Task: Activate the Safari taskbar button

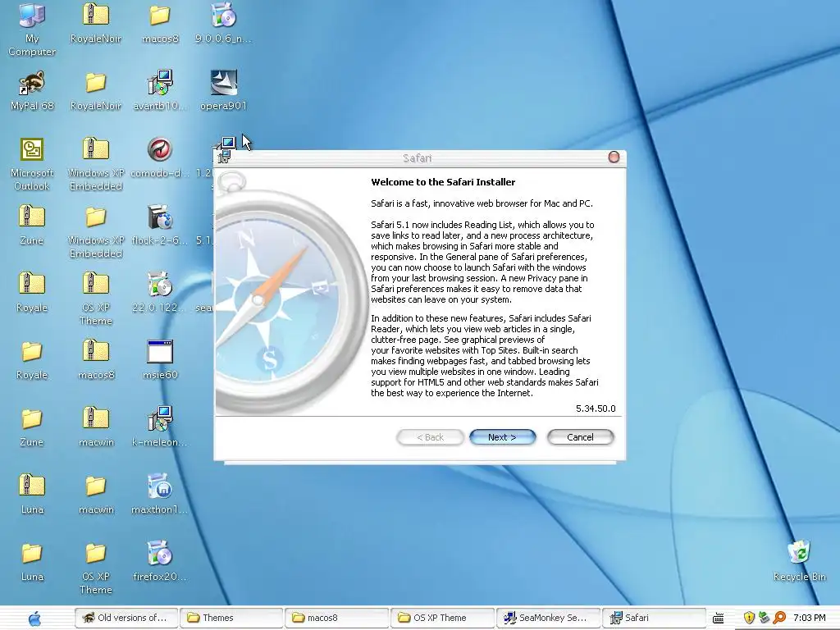Action: point(653,618)
